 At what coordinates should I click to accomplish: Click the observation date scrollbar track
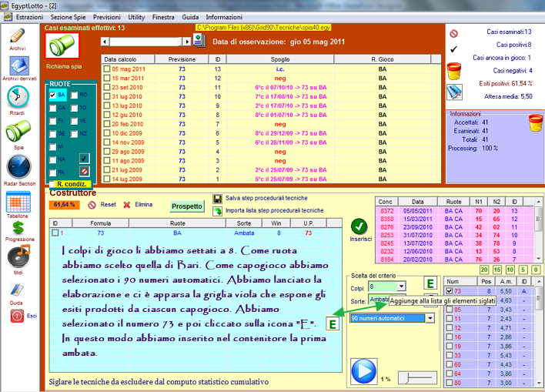coord(146,42)
